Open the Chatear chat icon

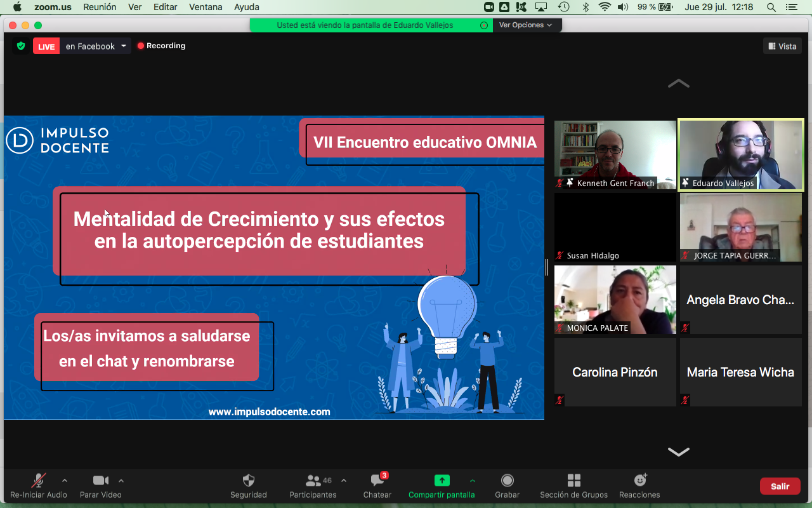point(377,481)
